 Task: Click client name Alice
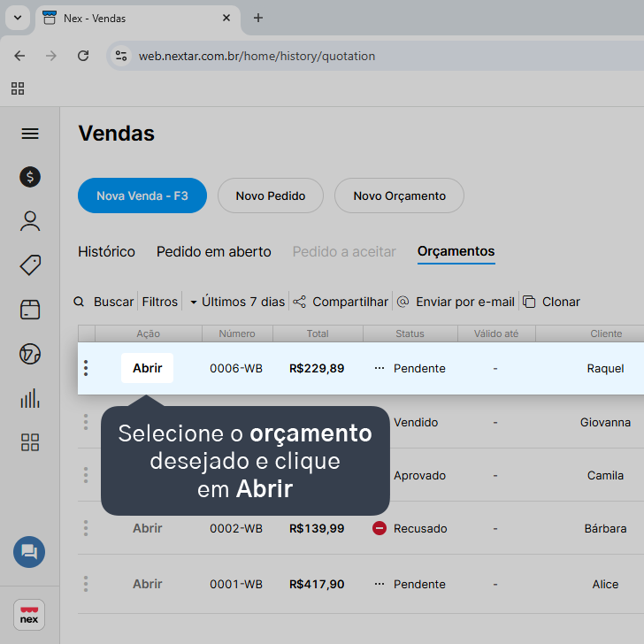pyautogui.click(x=605, y=585)
